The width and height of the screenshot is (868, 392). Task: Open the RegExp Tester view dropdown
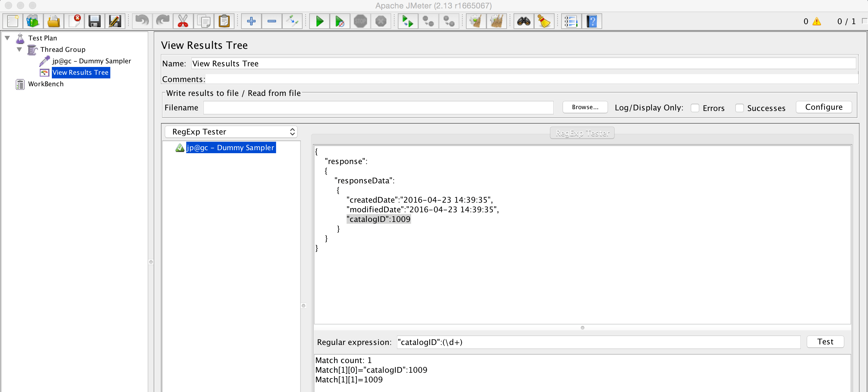[x=231, y=131]
